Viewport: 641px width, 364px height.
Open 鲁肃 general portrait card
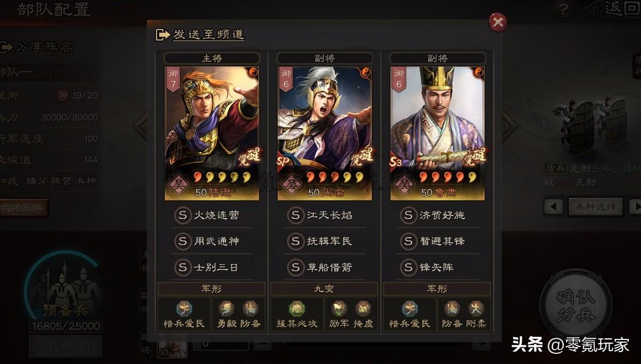click(437, 133)
